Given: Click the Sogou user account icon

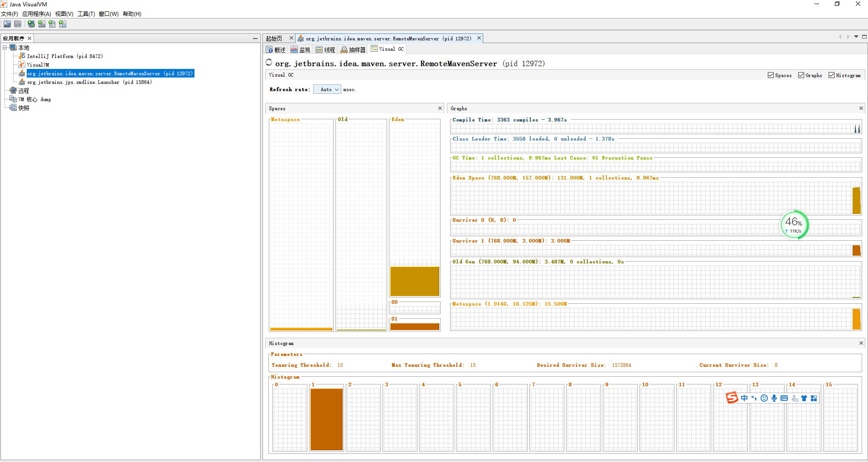Looking at the screenshot, I should [x=795, y=398].
